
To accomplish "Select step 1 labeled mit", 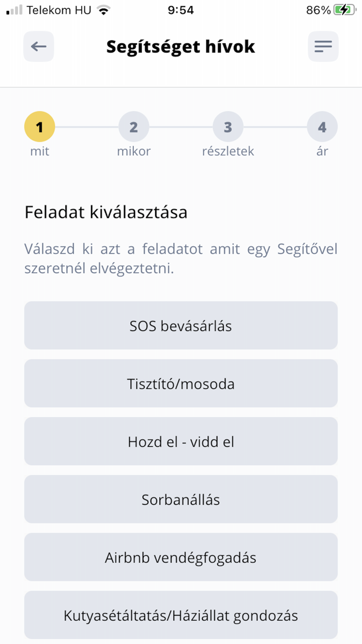I will click(x=39, y=126).
